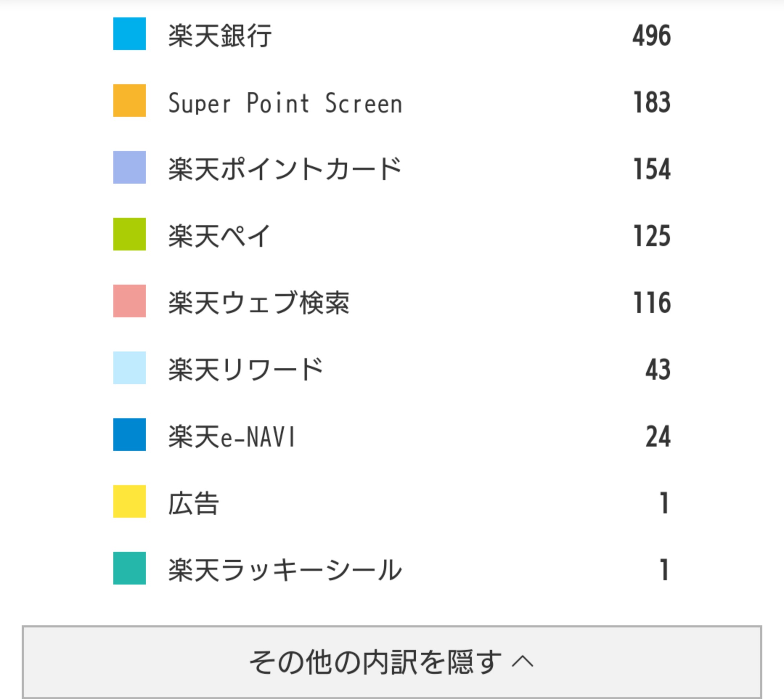Click the orange Super Point Screen swatch
Image resolution: width=784 pixels, height=699 pixels.
(x=129, y=101)
